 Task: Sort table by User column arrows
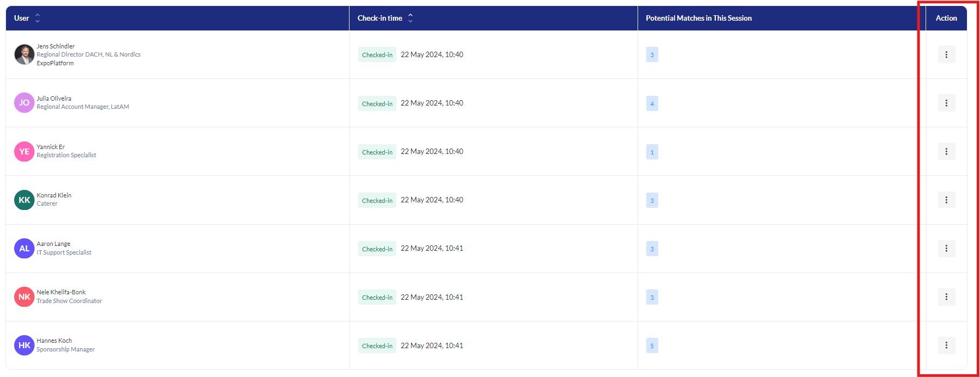pos(38,18)
